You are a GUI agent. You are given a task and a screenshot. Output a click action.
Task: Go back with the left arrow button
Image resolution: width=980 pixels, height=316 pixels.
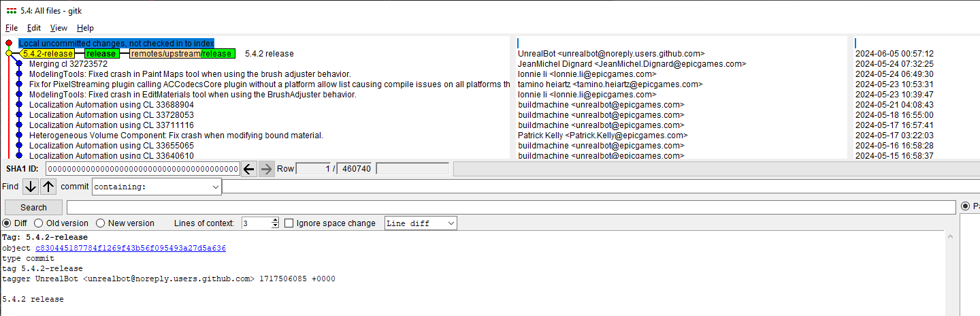pyautogui.click(x=249, y=169)
